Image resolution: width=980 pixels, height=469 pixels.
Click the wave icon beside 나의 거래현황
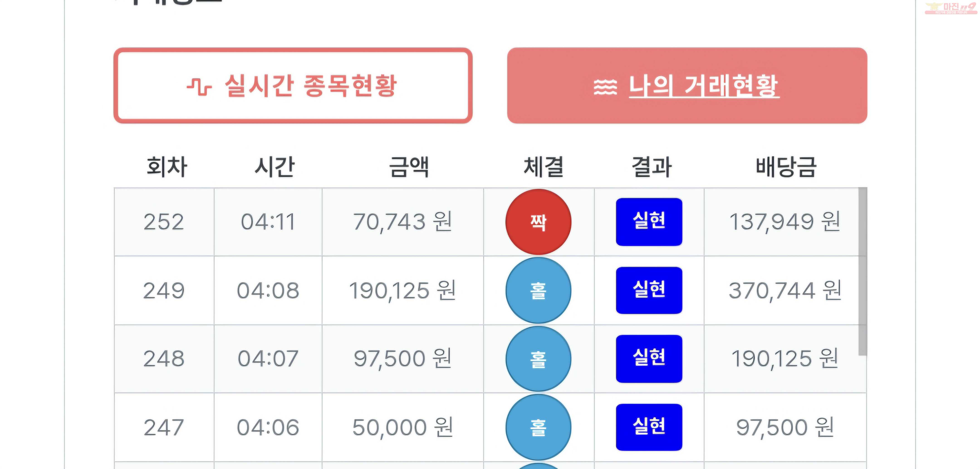(x=605, y=87)
